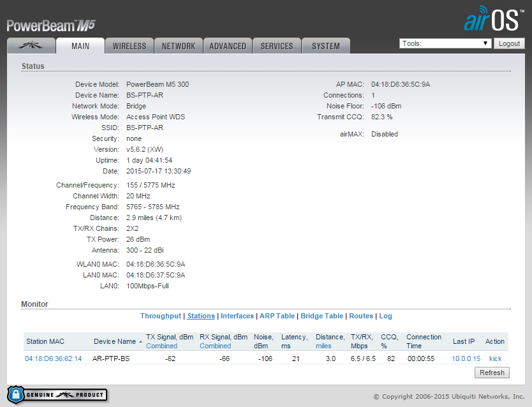Expand the Tools dropdown
532x407 pixels.
445,43
